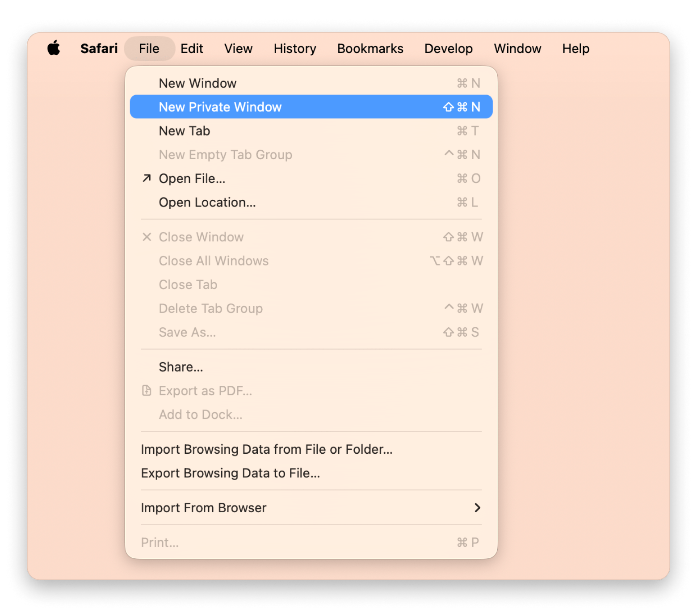Select Export Browsing Data to File
Viewport: 697px width, 616px height.
[230, 473]
